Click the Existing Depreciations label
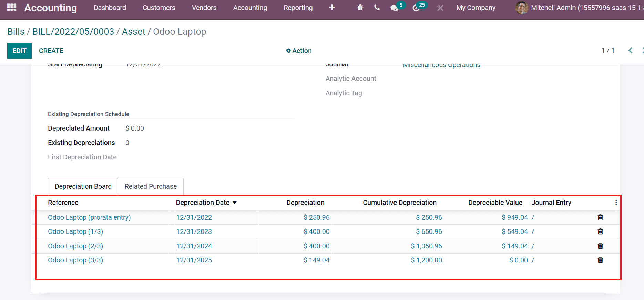Screen dimensions: 644x300 pyautogui.click(x=81, y=143)
